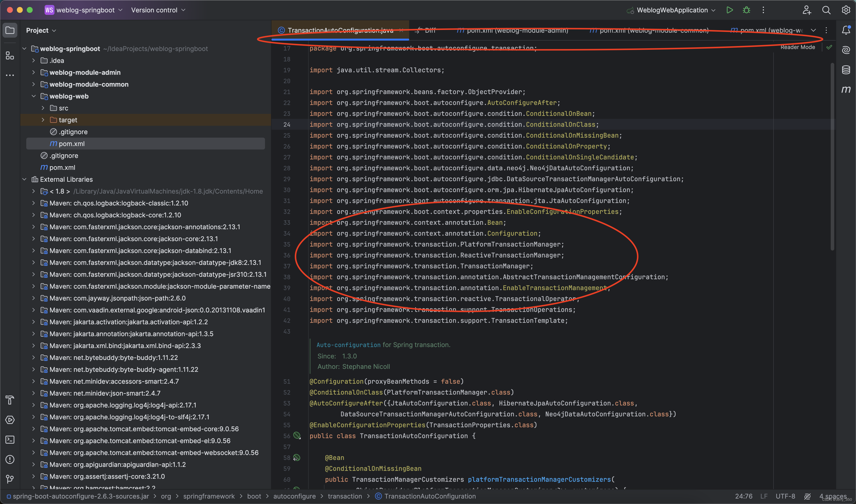The width and height of the screenshot is (856, 504).
Task: Expand the weblog-module-admin folder
Action: pyautogui.click(x=33, y=72)
